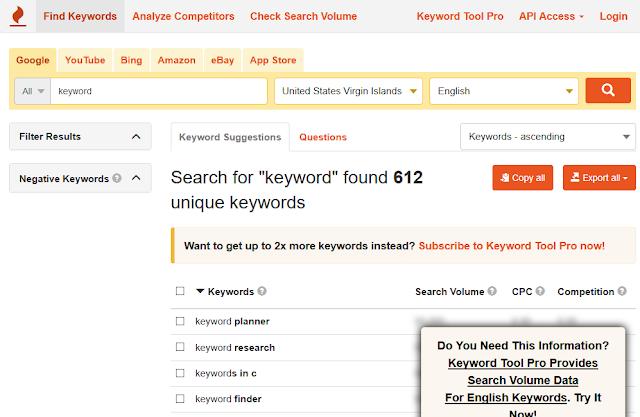Click the Search Volume column header

tap(449, 292)
